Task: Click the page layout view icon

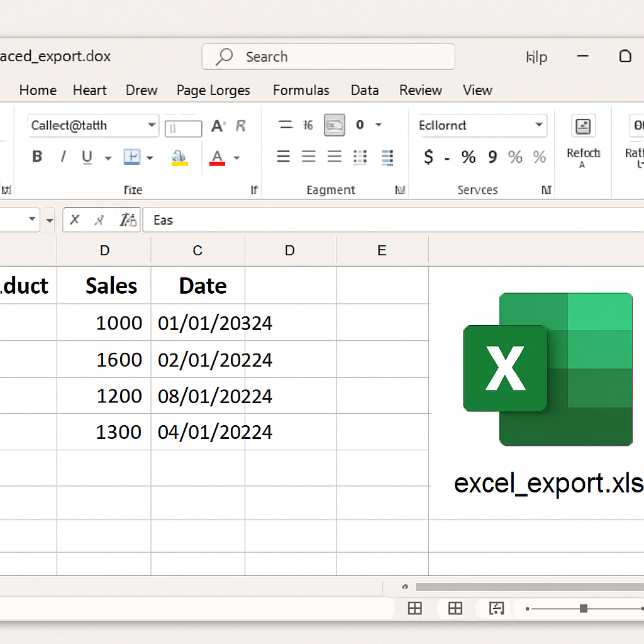Action: click(455, 609)
